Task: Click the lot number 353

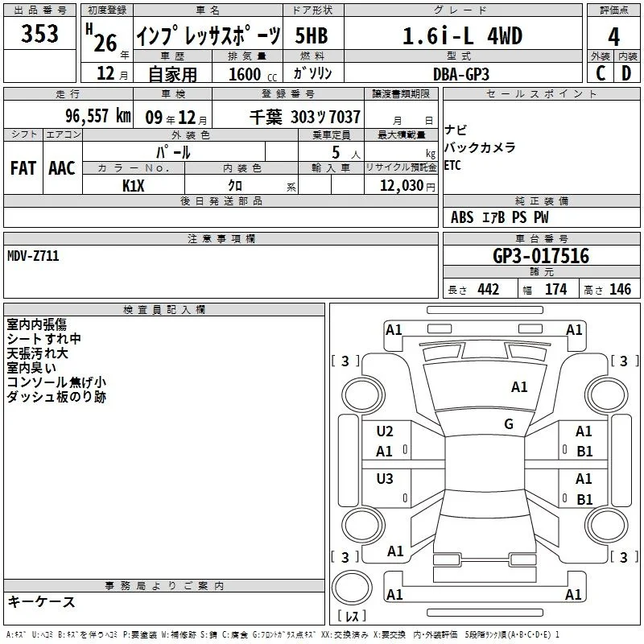Action: click(x=39, y=33)
